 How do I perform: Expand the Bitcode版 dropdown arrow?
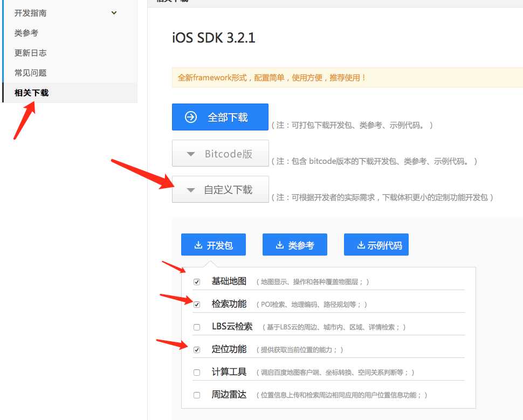190,153
